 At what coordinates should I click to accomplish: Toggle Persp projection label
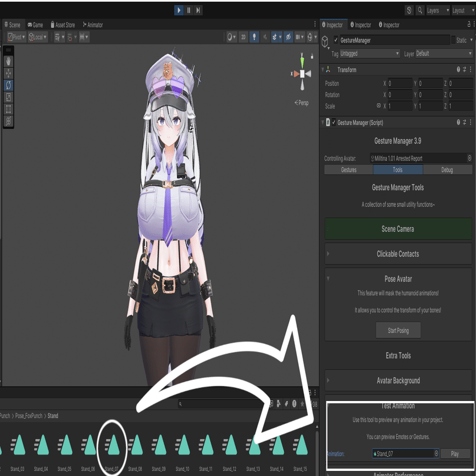coord(302,103)
